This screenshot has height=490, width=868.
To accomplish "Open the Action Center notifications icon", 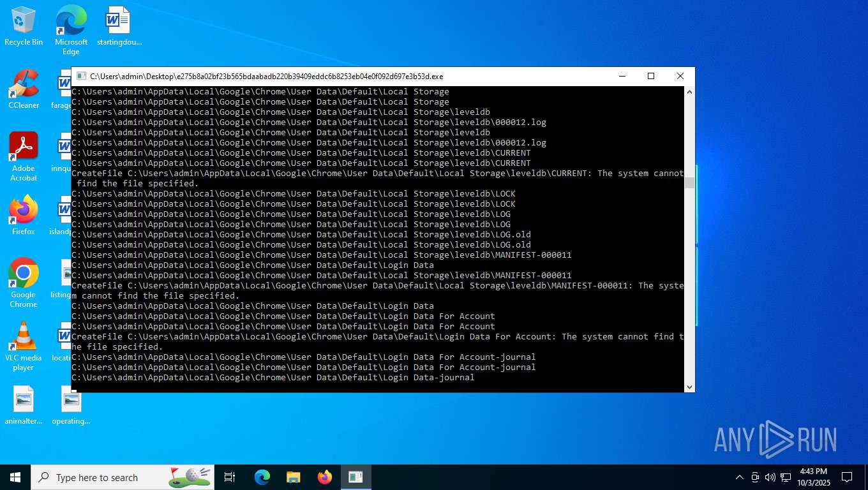I will 847,477.
